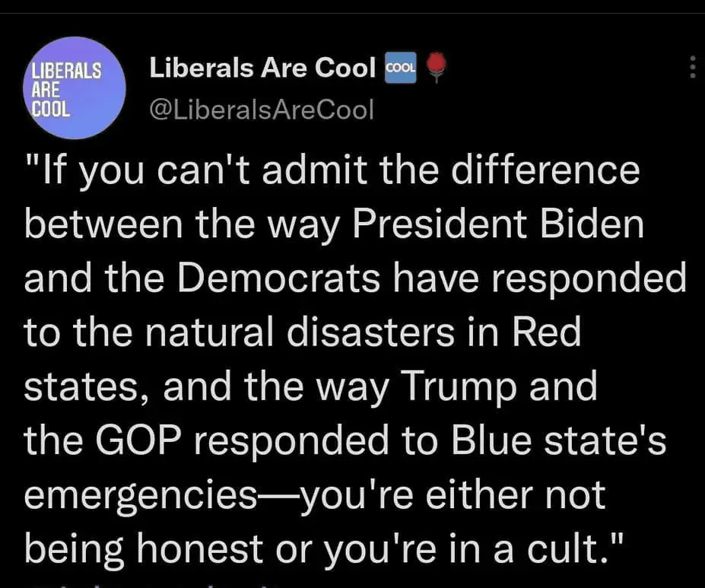Click the red rose emoji beside name
The width and height of the screenshot is (705, 588).
pos(436,68)
